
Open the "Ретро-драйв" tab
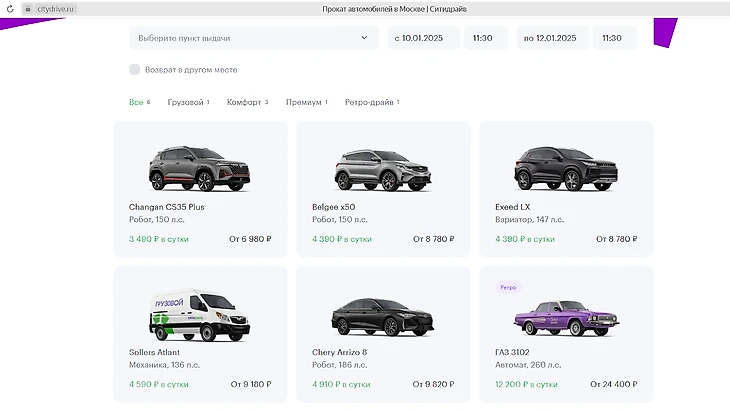(371, 102)
